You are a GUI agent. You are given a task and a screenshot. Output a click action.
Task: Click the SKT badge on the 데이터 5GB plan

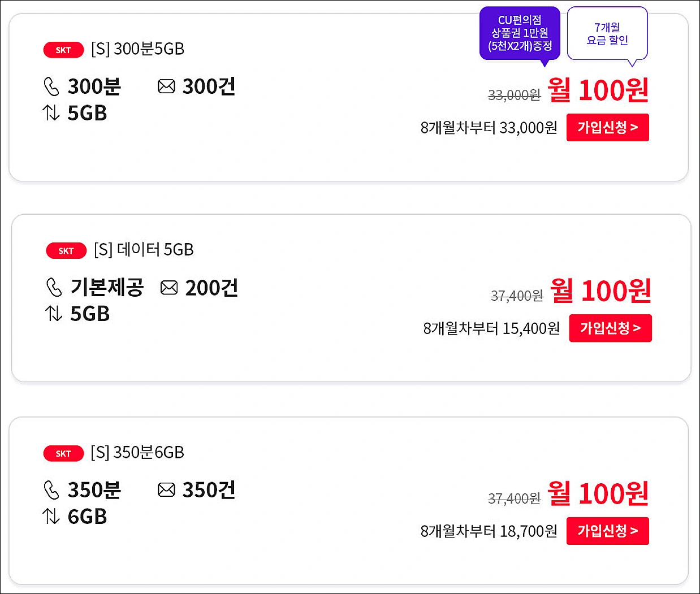(x=65, y=251)
